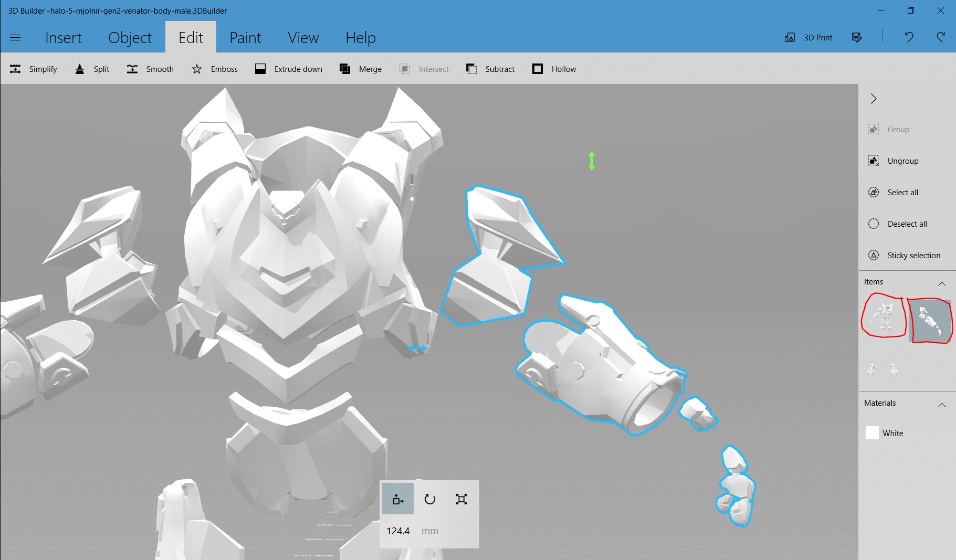Click the save icon in title bar
The height and width of the screenshot is (560, 956).
coord(857,37)
